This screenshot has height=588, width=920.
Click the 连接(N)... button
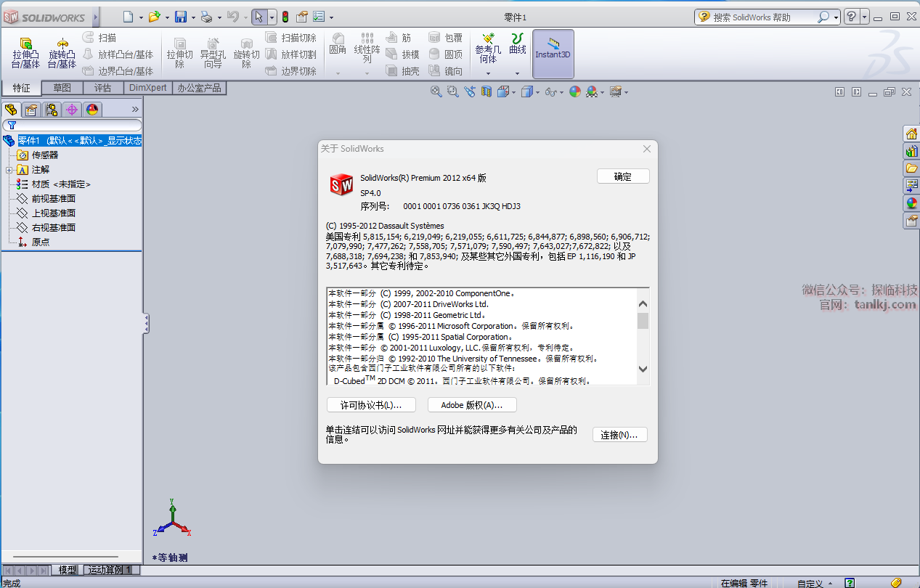click(619, 435)
